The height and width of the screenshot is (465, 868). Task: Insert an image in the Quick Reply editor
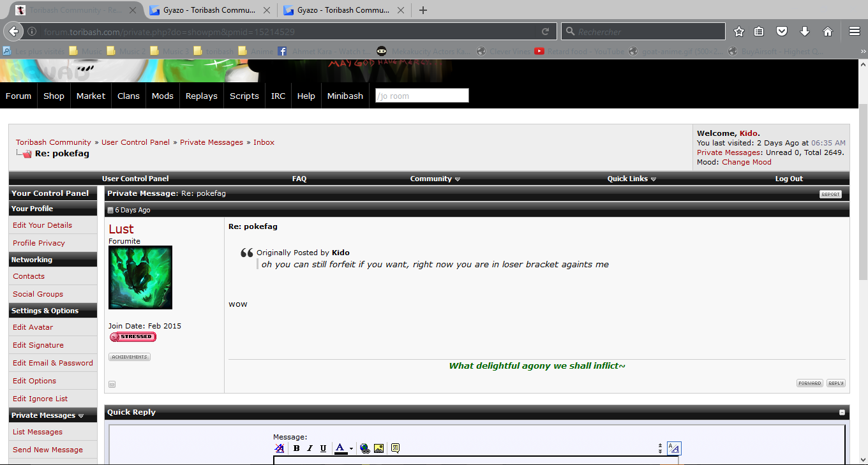tap(379, 448)
